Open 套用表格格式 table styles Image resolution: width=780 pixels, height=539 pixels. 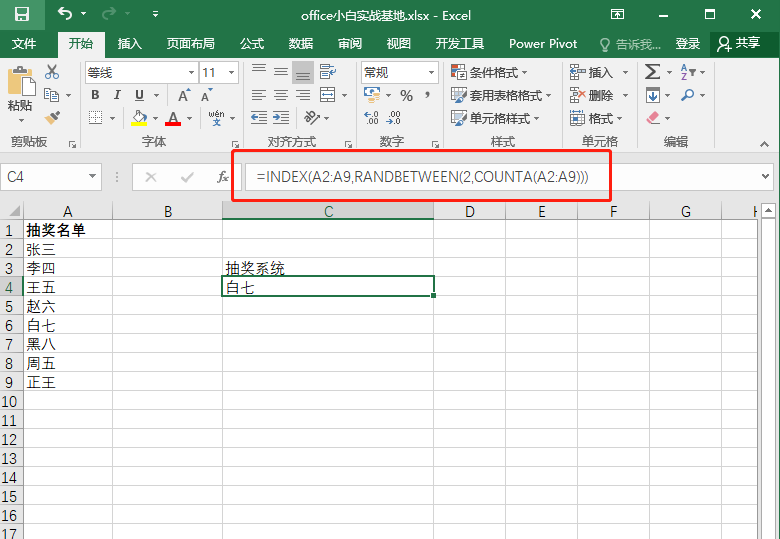(x=501, y=95)
